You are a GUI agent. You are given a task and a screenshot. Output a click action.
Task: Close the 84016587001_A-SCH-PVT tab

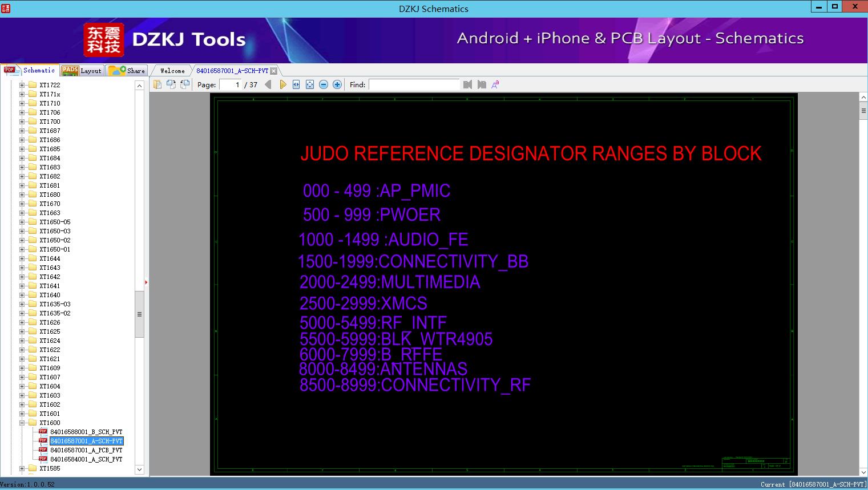pyautogui.click(x=274, y=71)
